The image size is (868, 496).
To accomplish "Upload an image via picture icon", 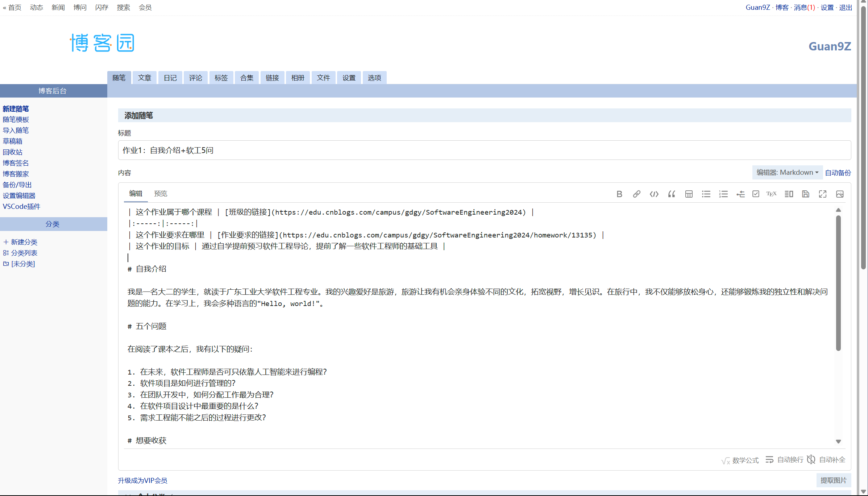I will tap(839, 194).
